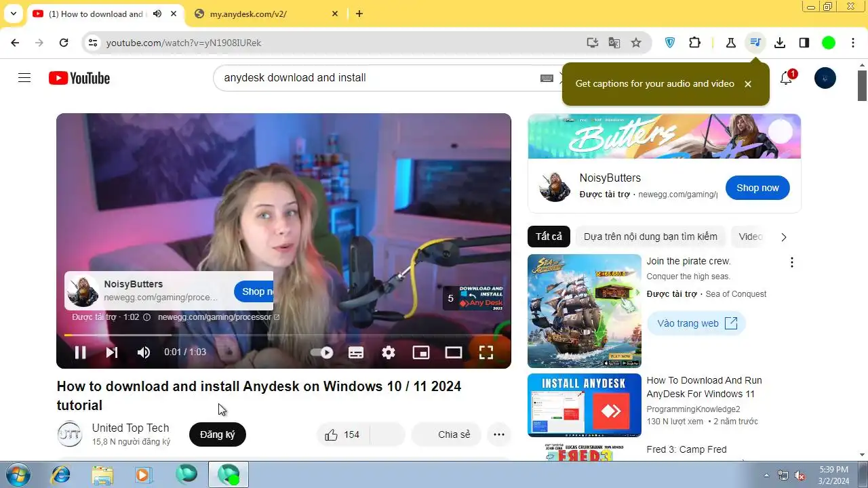The height and width of the screenshot is (488, 868).
Task: Launch Internet Explorer from taskbar
Action: pos(61,474)
